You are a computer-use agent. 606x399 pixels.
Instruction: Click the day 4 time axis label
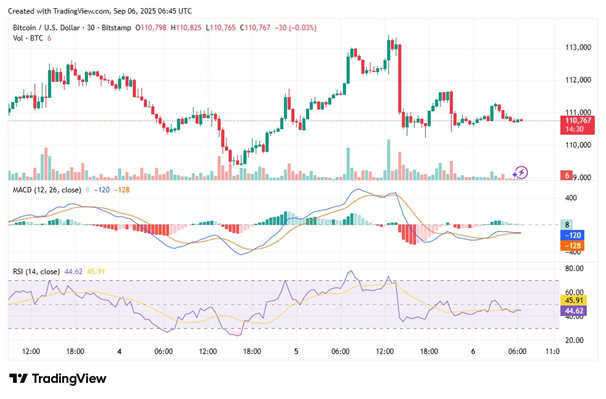tap(119, 351)
